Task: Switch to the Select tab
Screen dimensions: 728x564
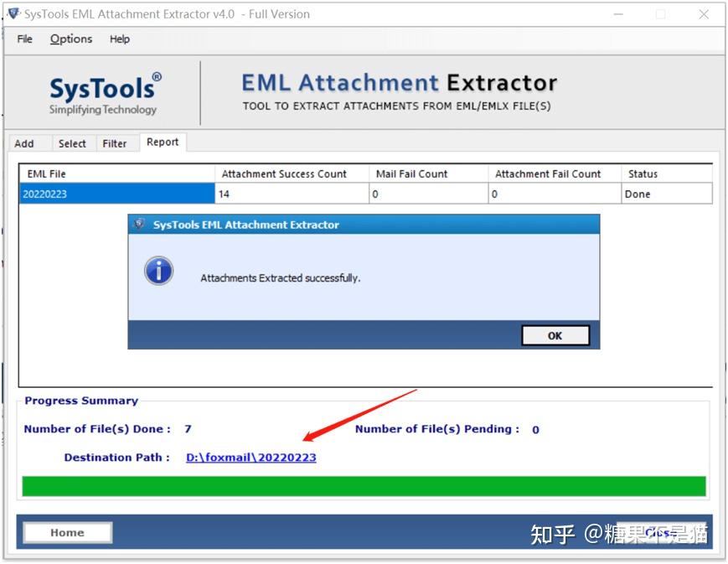Action: [72, 143]
